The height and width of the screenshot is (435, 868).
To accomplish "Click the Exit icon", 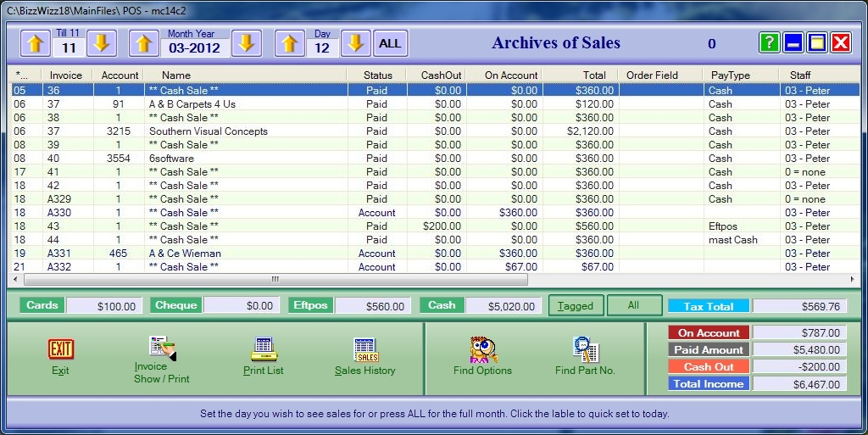I will pos(60,349).
